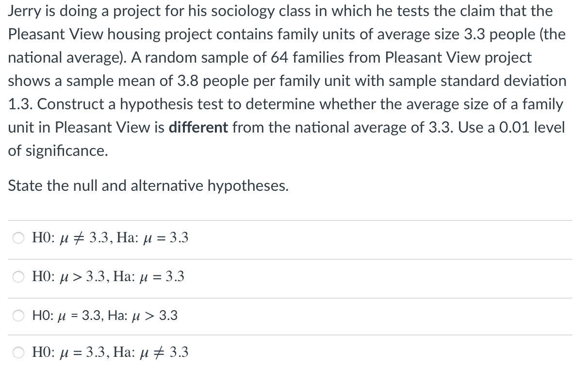
Task: Click the sentence stating the hypotheses instruction
Action: 148,185
